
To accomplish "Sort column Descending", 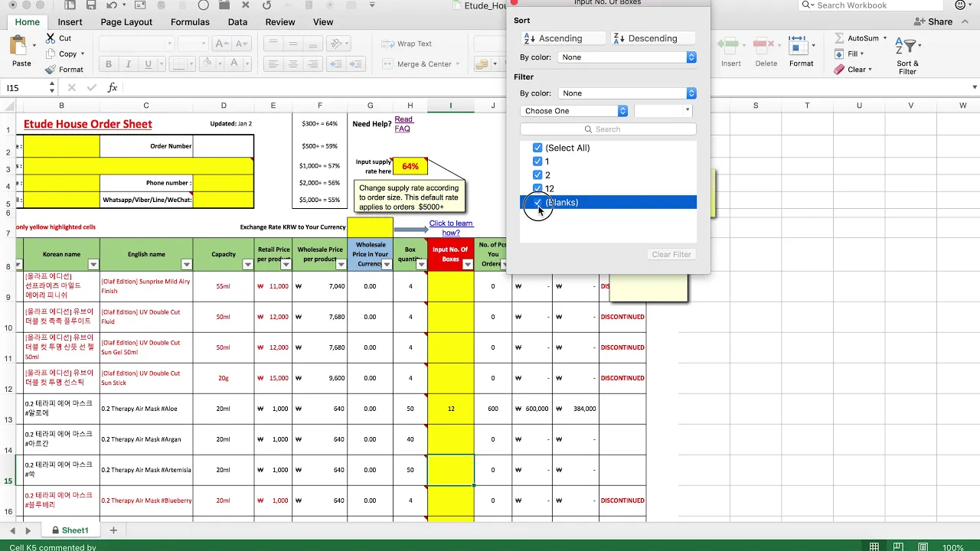I will [653, 38].
